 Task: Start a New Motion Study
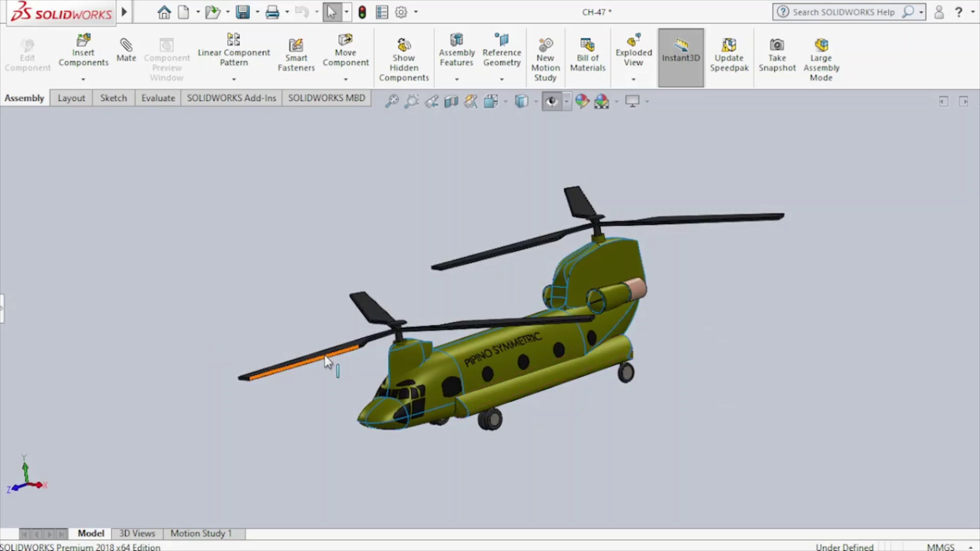545,45
